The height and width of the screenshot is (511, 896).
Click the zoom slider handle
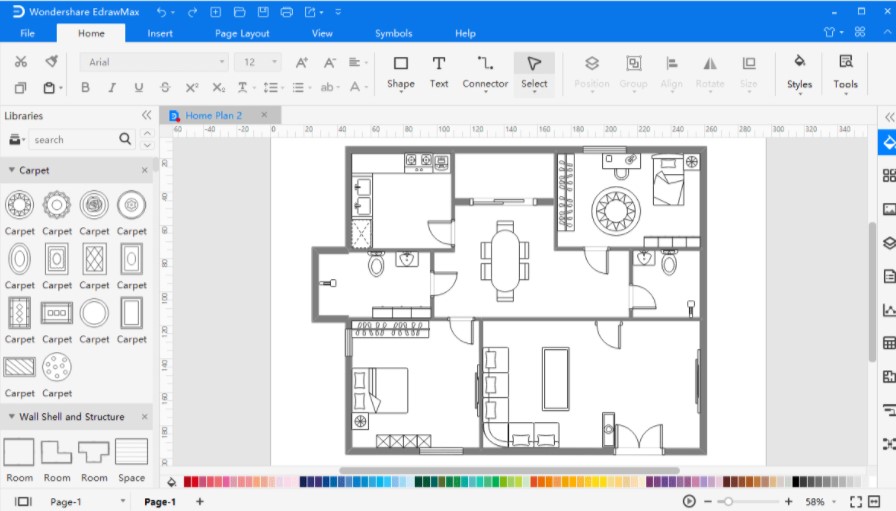(x=728, y=501)
